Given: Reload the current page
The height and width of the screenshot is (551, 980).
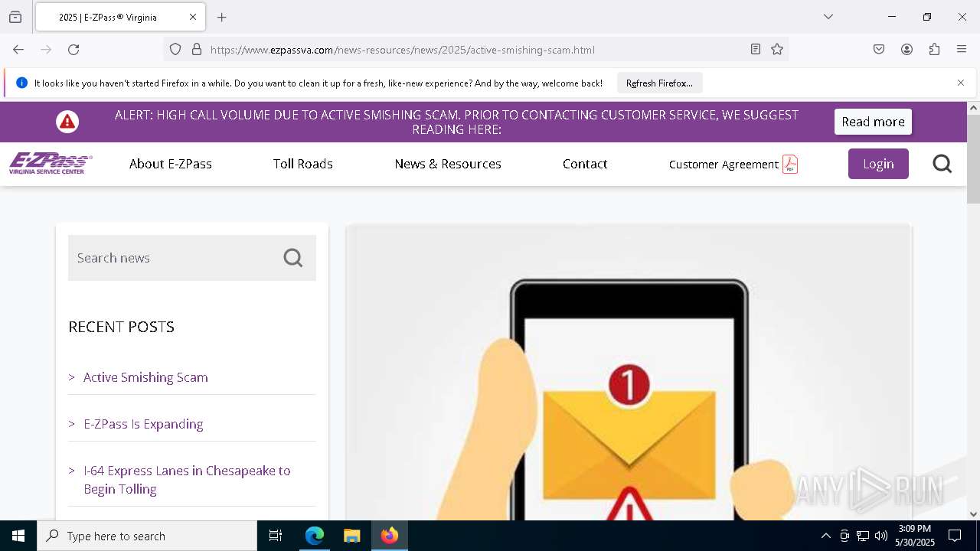Looking at the screenshot, I should click(x=73, y=50).
